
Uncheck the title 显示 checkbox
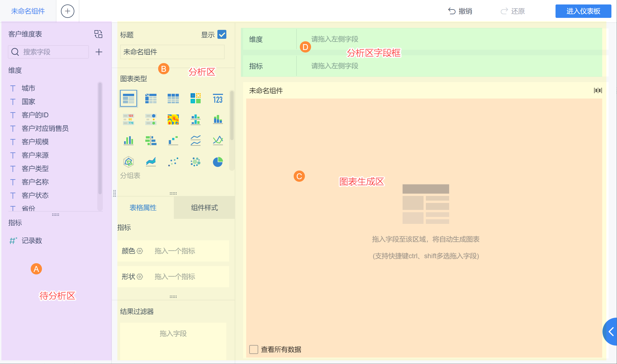222,35
